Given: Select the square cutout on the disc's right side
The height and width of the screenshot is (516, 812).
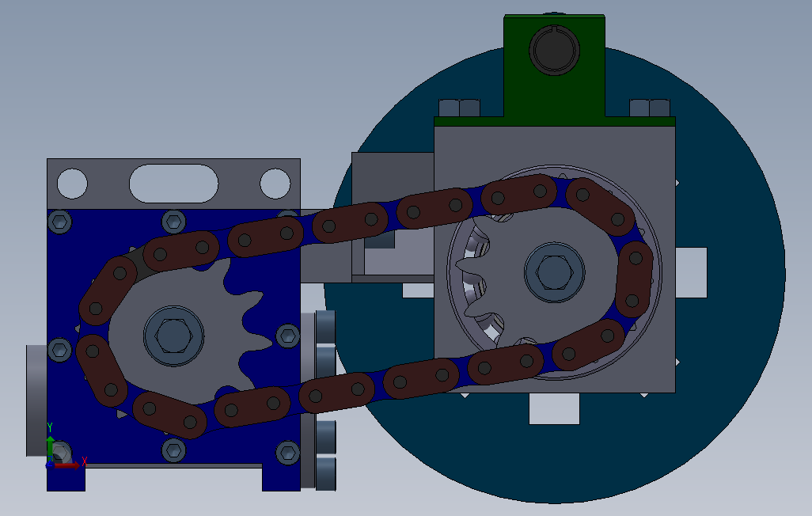Looking at the screenshot, I should [x=692, y=272].
